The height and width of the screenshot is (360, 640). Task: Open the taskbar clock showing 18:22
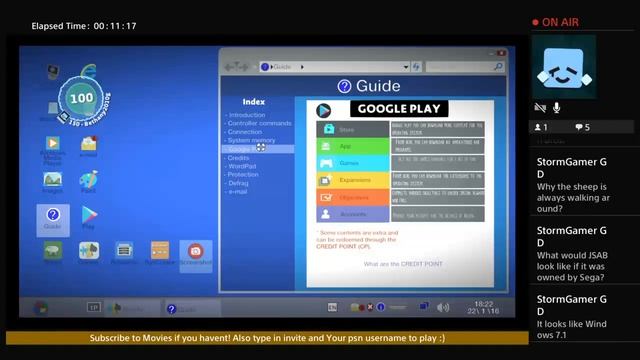tap(483, 307)
